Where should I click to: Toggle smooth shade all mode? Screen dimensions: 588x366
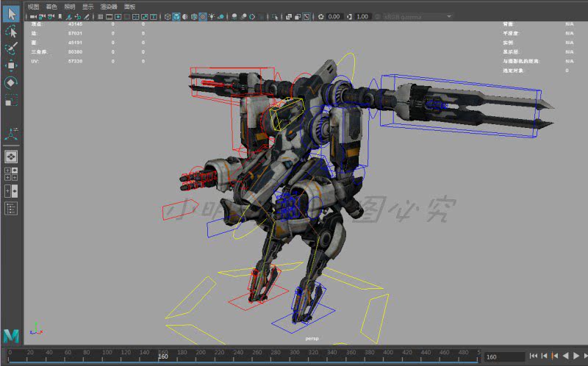176,16
